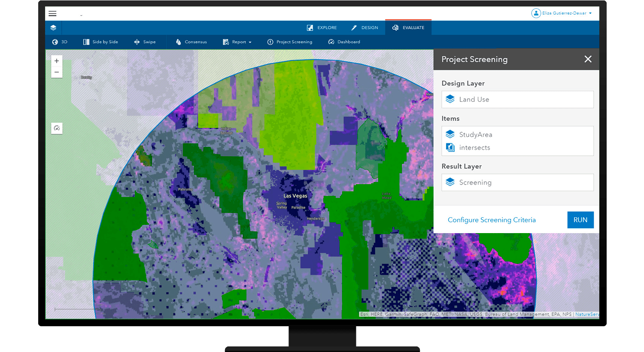Select the Screening result layer field

[517, 182]
